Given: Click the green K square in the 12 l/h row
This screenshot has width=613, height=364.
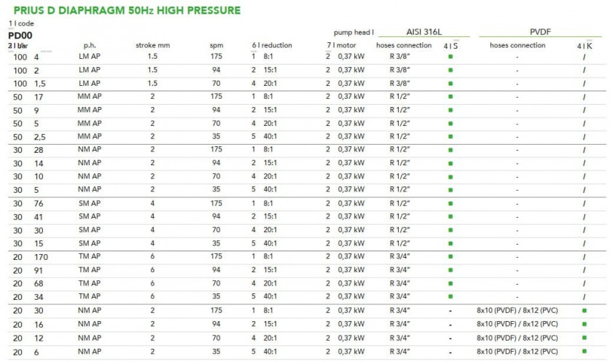Looking at the screenshot, I should (x=584, y=337).
